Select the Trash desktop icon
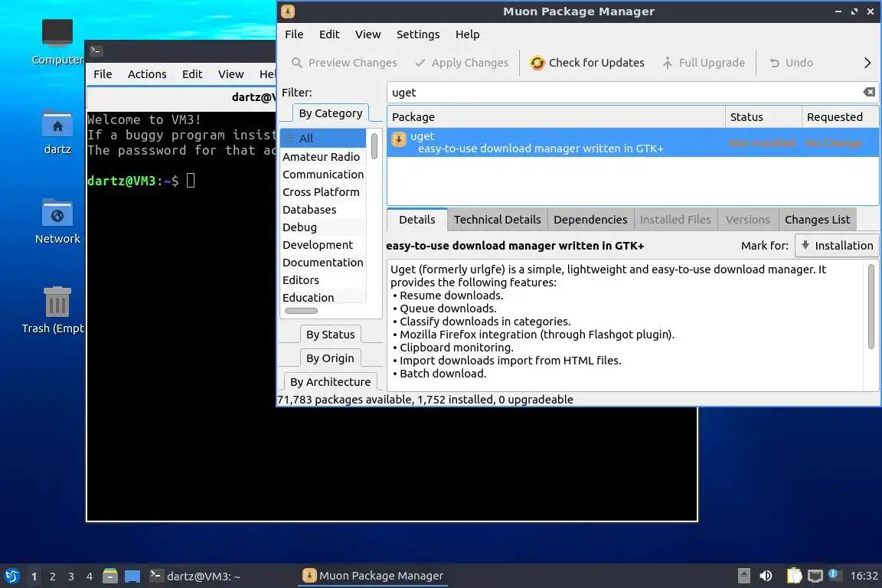This screenshot has height=588, width=882. (x=57, y=302)
